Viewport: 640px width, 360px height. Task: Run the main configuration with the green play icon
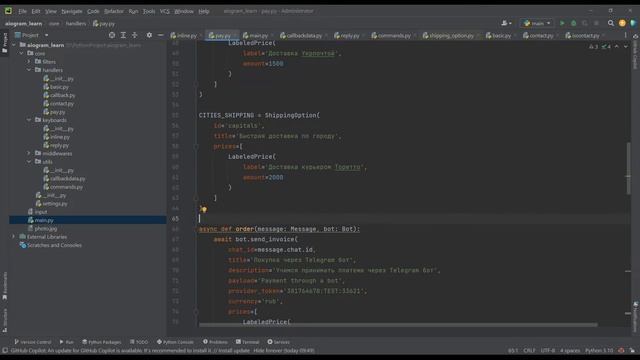pyautogui.click(x=562, y=23)
